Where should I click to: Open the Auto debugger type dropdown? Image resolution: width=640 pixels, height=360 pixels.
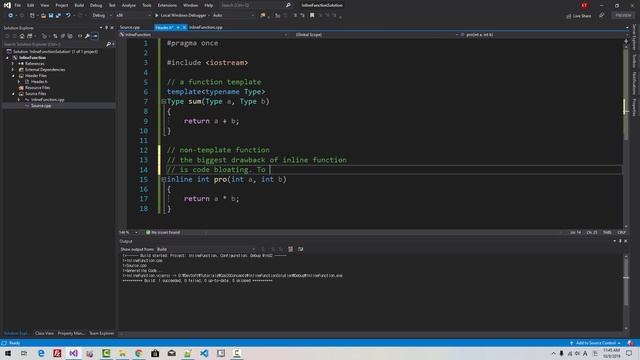coord(233,16)
